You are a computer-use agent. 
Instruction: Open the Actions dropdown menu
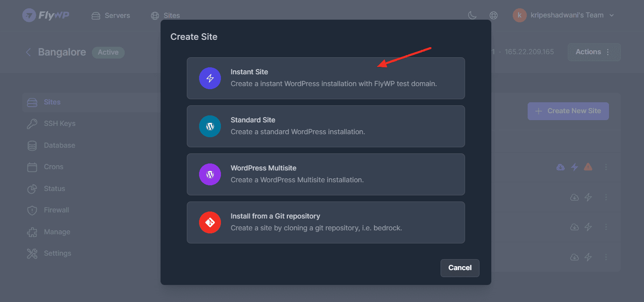594,52
